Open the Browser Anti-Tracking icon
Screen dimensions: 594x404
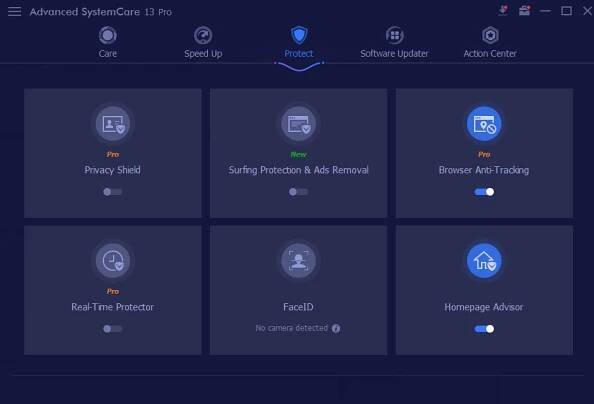pyautogui.click(x=484, y=124)
